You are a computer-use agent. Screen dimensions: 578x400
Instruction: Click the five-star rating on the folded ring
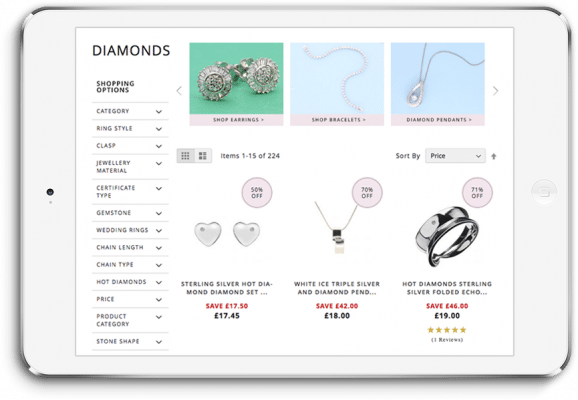447,330
